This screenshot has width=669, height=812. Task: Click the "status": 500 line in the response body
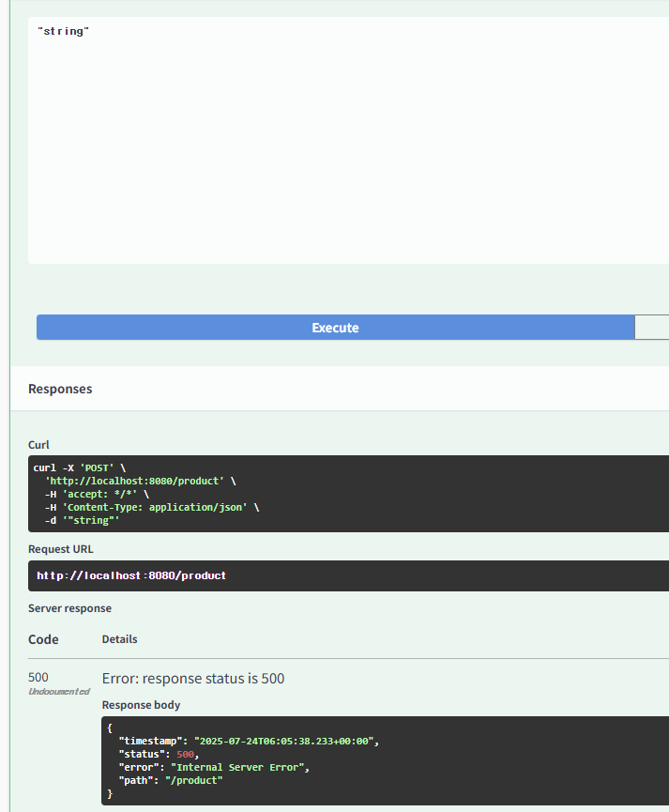(x=159, y=755)
